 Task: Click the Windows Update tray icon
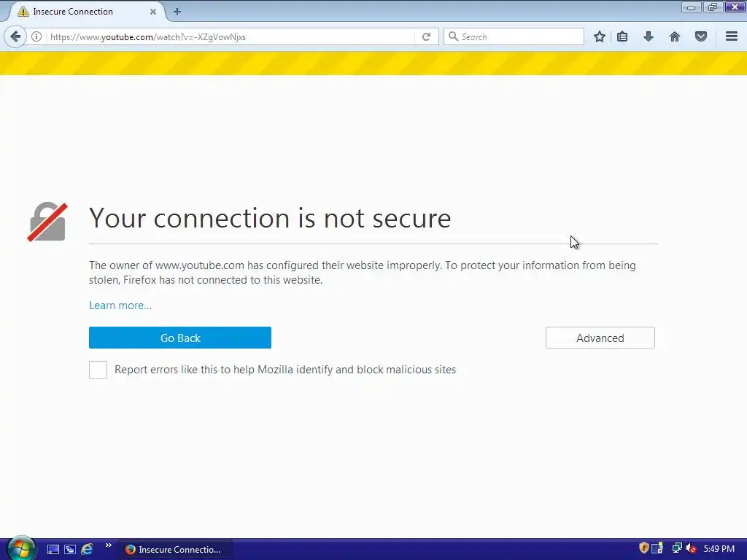[657, 548]
